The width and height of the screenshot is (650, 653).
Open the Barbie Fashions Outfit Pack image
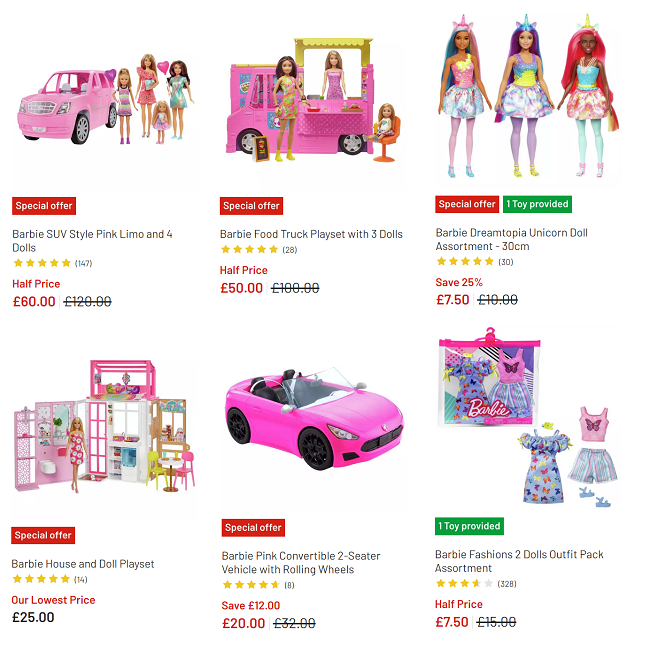(528, 418)
